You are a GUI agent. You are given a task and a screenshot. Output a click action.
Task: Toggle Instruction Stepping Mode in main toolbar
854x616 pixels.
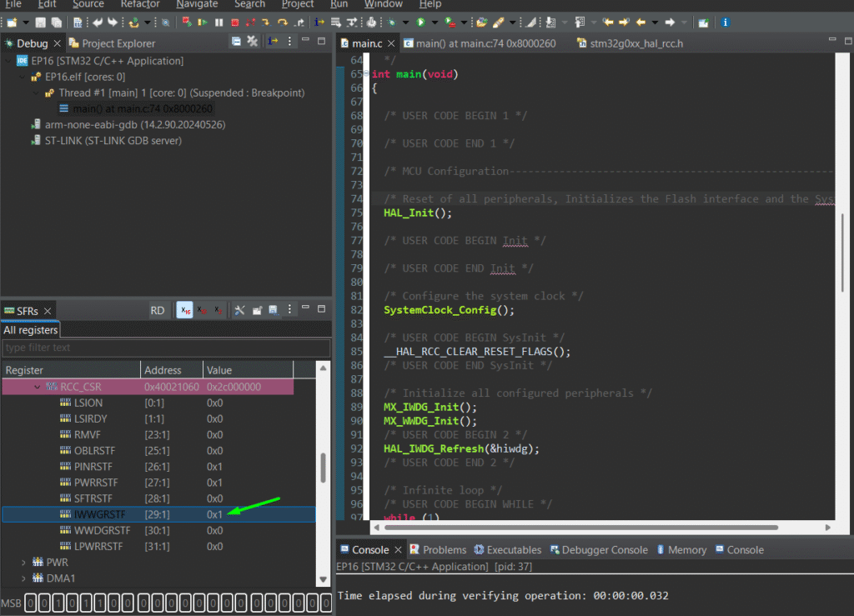point(320,22)
